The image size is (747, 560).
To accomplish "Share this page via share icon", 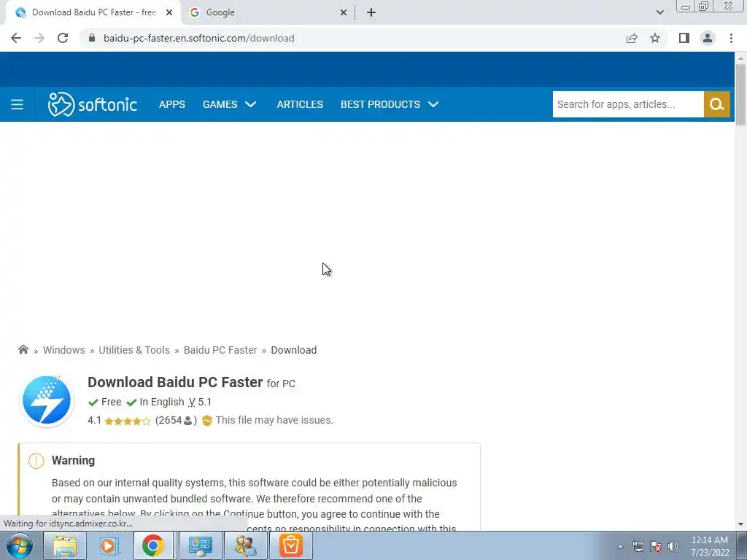I will coord(632,38).
